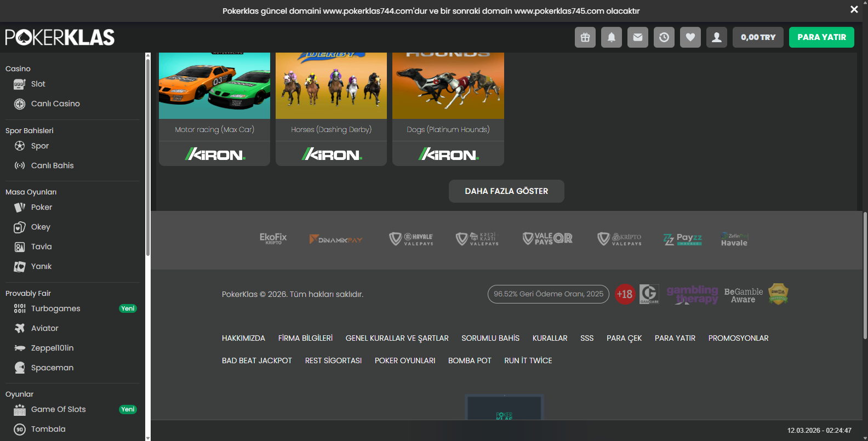Screen dimensions: 868x441
Task: Open BAD BEAT JACKPOT footer link
Action: tap(257, 360)
